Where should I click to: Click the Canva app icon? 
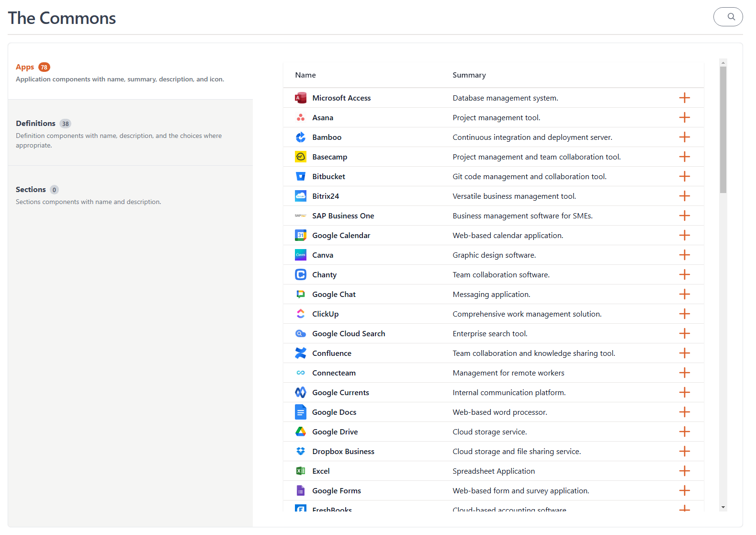coord(301,255)
